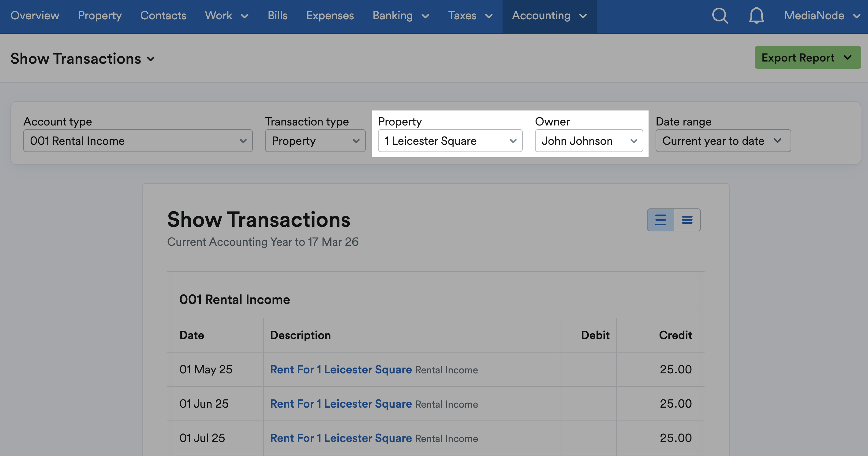Open the notifications bell
Screen dimensions: 868x456
coord(757,16)
